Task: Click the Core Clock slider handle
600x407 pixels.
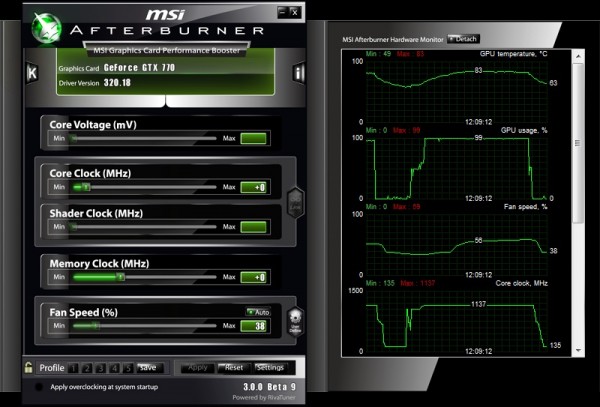Action: 86,187
